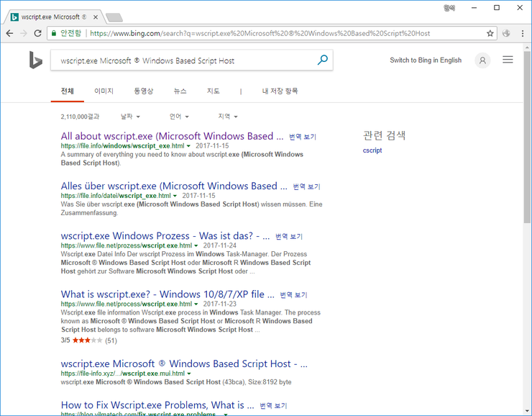Bookmark this page with the star icon
Image resolution: width=532 pixels, height=416 pixels.
pyautogui.click(x=490, y=33)
